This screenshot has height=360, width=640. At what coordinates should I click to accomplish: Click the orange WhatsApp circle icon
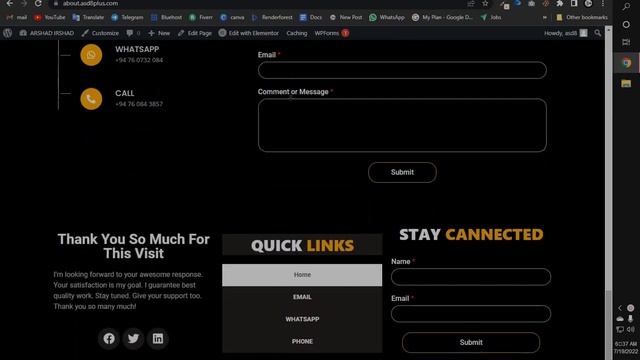(x=91, y=55)
